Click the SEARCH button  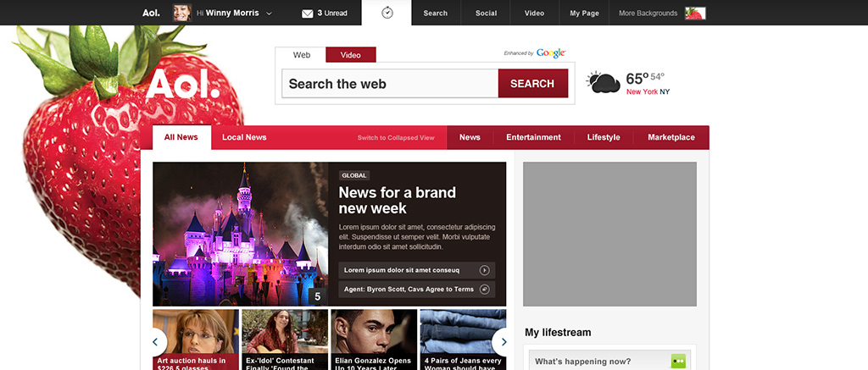[532, 84]
